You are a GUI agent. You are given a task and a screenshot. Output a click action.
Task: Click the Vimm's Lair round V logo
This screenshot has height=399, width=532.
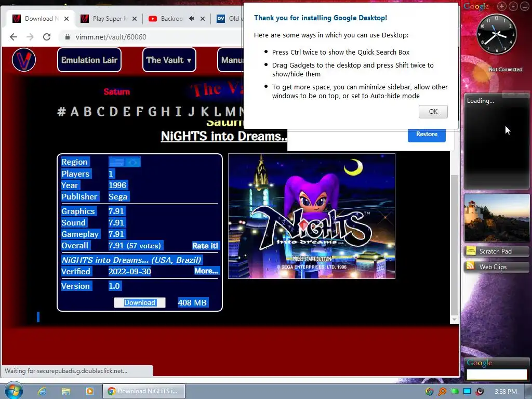[x=24, y=60]
